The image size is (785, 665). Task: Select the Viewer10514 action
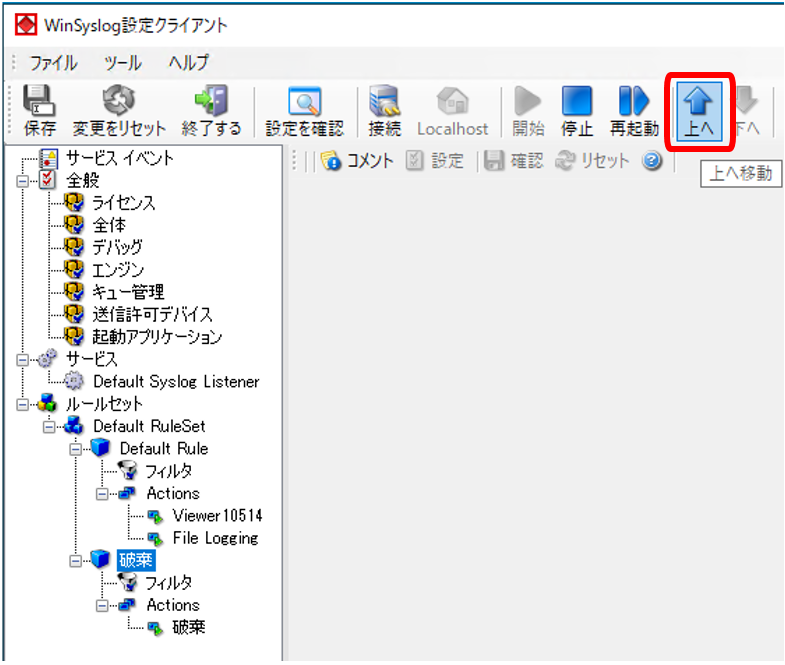217,515
